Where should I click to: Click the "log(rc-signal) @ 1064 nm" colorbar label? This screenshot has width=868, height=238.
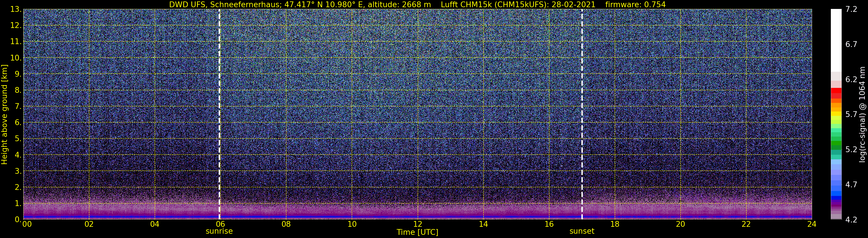click(862, 114)
